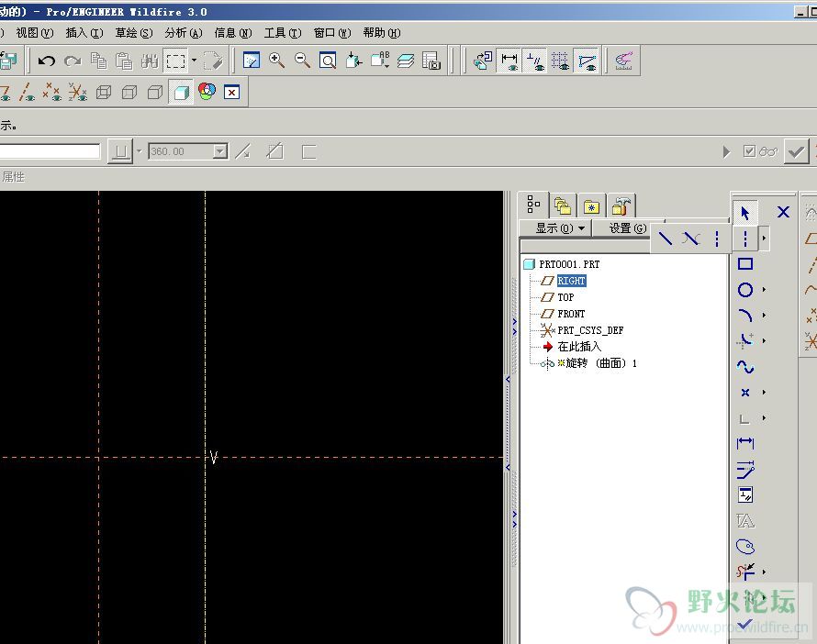Image resolution: width=817 pixels, height=644 pixels.
Task: Select the shaded display style cube
Action: pyautogui.click(x=181, y=93)
